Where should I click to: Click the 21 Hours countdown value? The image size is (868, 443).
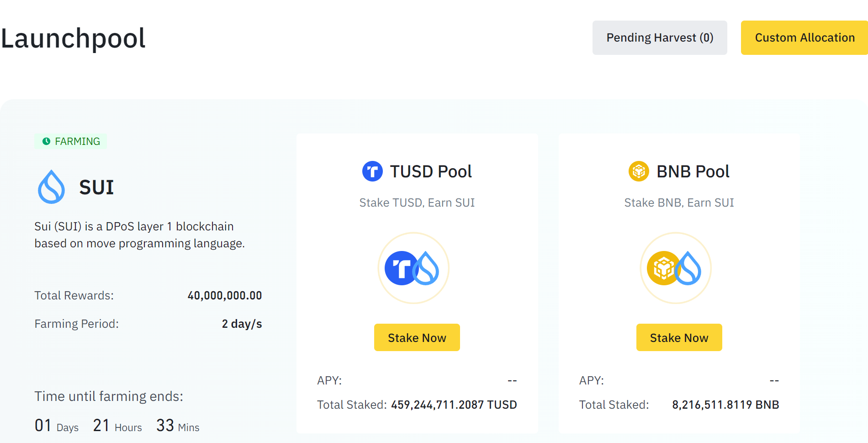(x=117, y=426)
